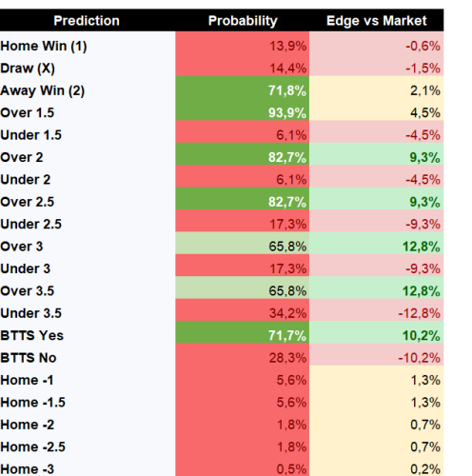The height and width of the screenshot is (476, 472).
Task: Select the Probability column header
Action: (243, 21)
